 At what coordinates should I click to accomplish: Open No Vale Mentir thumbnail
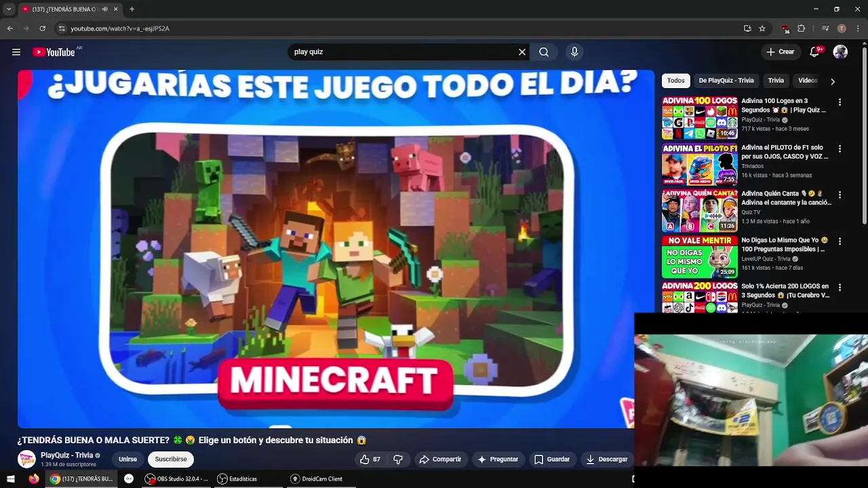click(700, 257)
